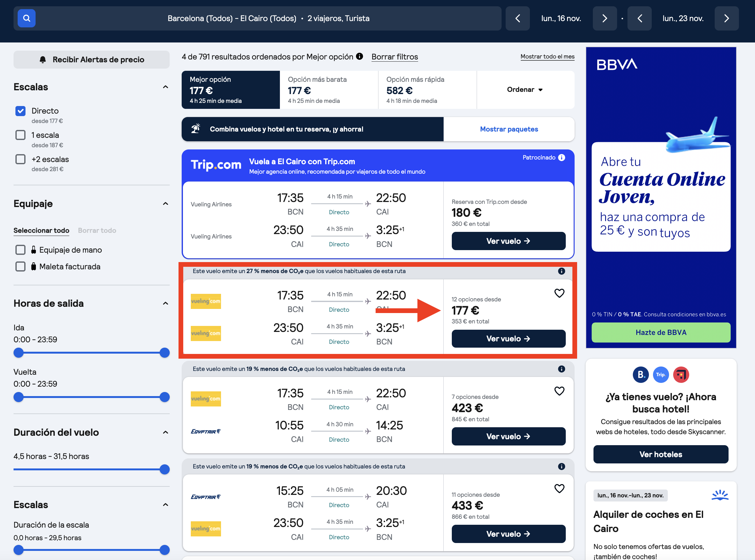Open CO2 info icon above 433 € flight
This screenshot has height=560, width=755.
pos(562,467)
